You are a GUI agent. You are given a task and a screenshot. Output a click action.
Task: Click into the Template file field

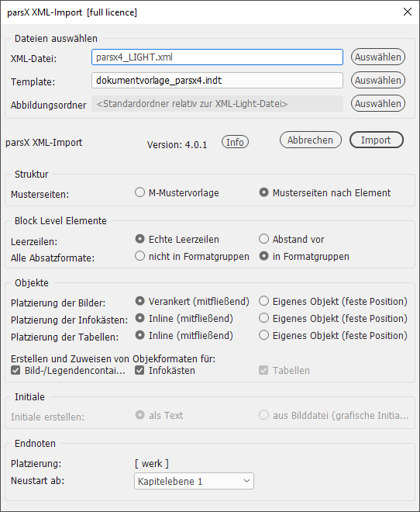tap(217, 81)
